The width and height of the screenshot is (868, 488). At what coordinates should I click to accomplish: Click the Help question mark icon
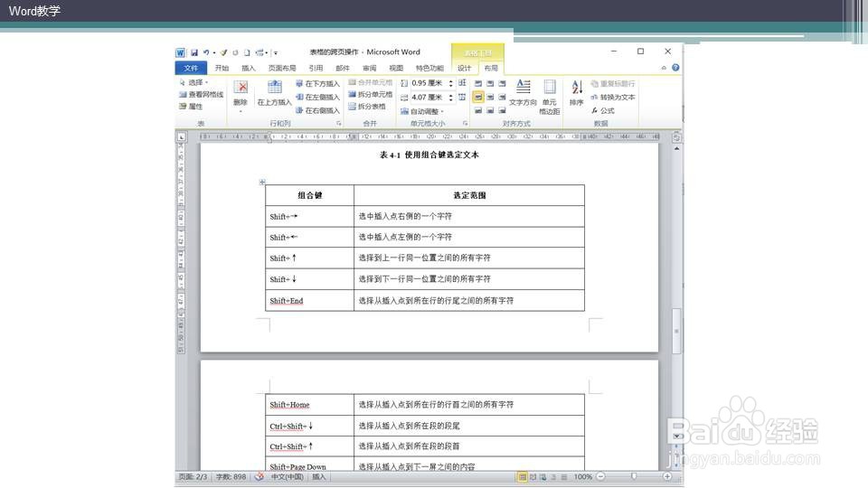click(675, 68)
